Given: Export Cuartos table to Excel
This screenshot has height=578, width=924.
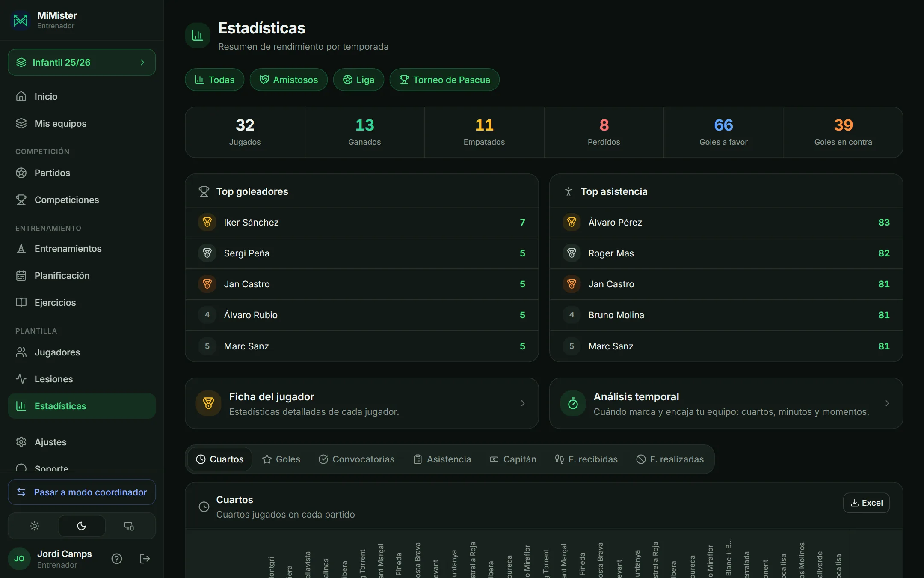Looking at the screenshot, I should click(866, 503).
